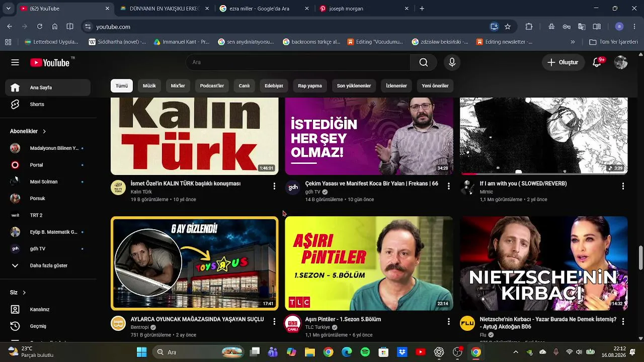Click the install app icon in address bar

tap(494, 27)
